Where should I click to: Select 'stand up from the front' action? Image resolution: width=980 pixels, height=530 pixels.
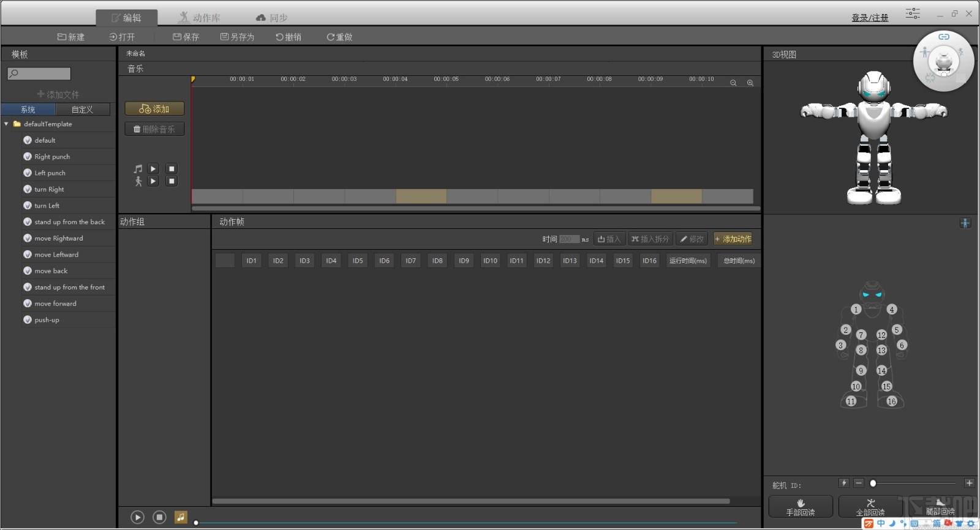69,287
